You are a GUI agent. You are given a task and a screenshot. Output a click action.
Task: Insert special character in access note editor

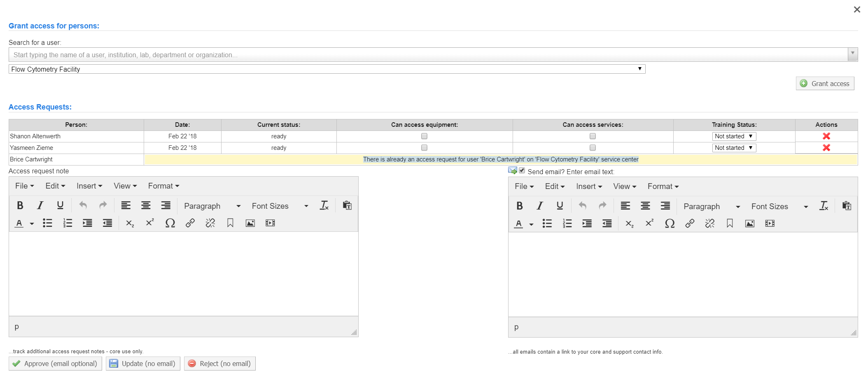170,223
